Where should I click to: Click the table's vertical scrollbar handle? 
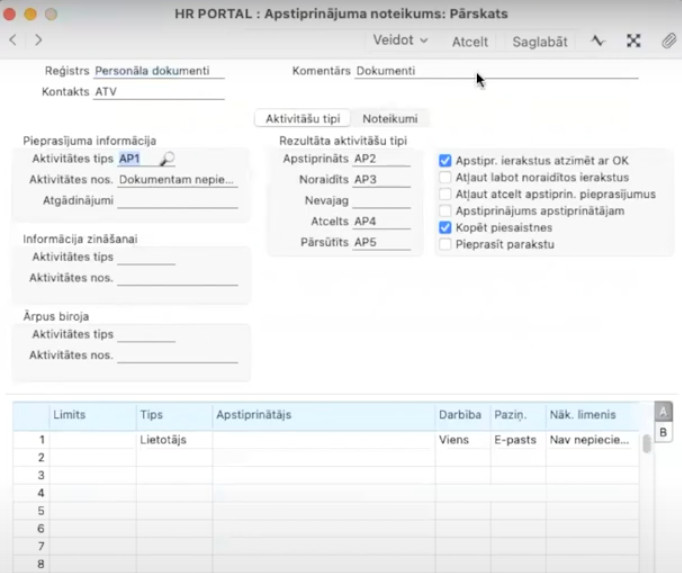pos(647,444)
